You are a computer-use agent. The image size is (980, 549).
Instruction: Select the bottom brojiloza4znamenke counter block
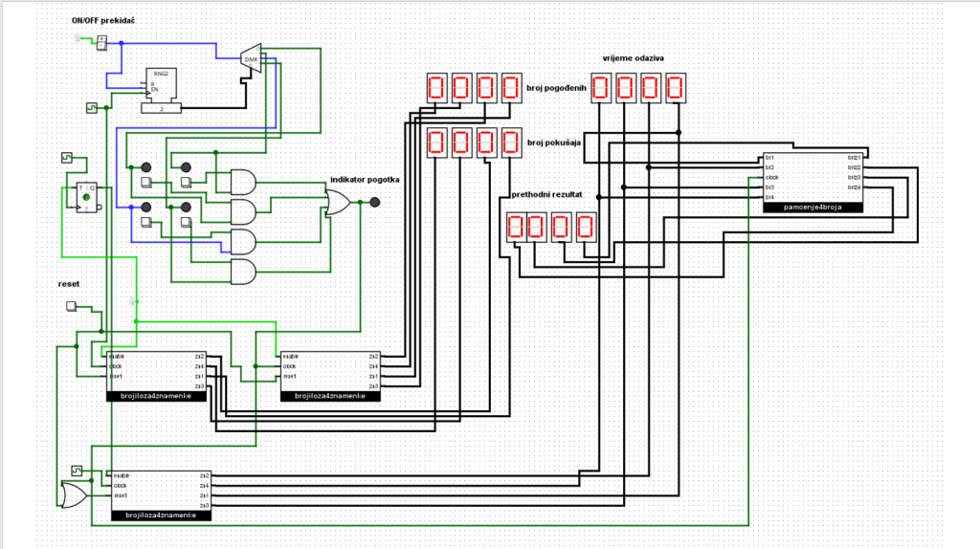click(160, 495)
